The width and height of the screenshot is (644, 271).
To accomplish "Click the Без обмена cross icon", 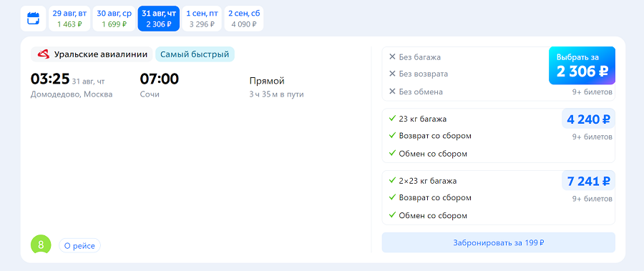I will [x=392, y=92].
